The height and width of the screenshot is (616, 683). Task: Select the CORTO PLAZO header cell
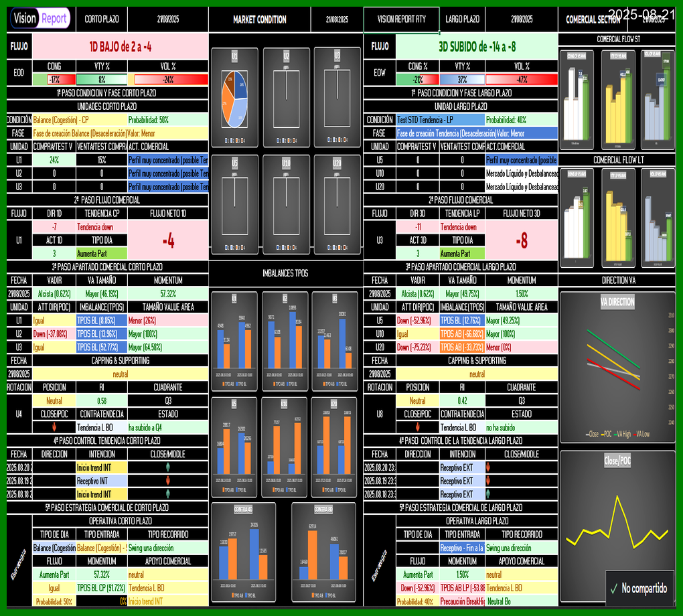point(102,19)
